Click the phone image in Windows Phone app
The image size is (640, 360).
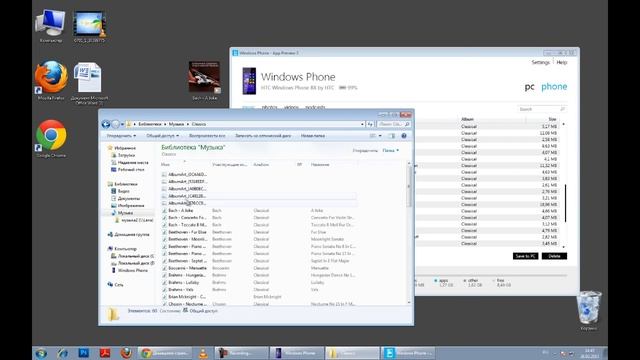coord(249,81)
